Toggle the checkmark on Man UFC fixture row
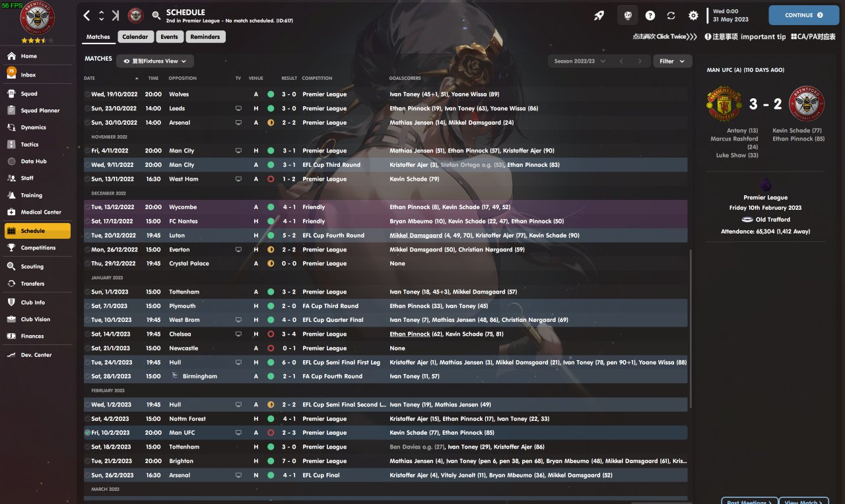Viewport: 845px width, 504px height. point(88,433)
